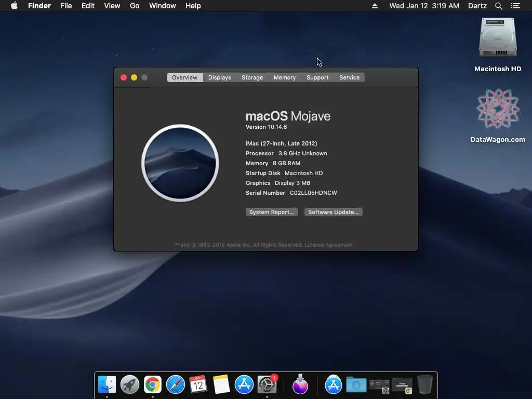Select the Overview tab

185,77
